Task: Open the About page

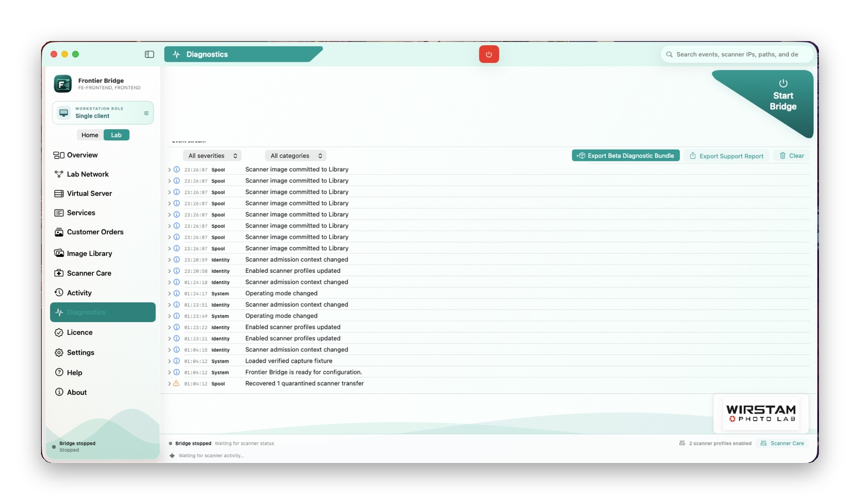Action: (x=103, y=393)
